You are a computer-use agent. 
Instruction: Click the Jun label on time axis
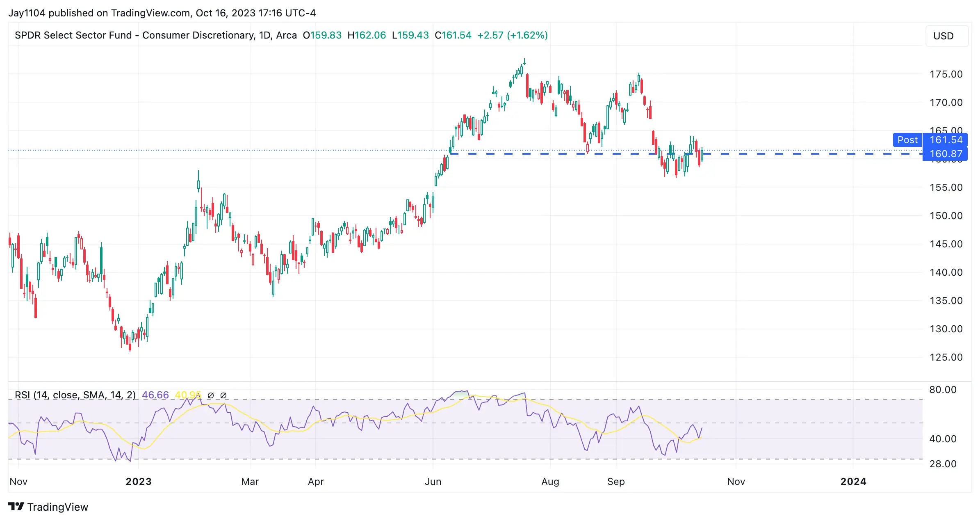pos(433,482)
